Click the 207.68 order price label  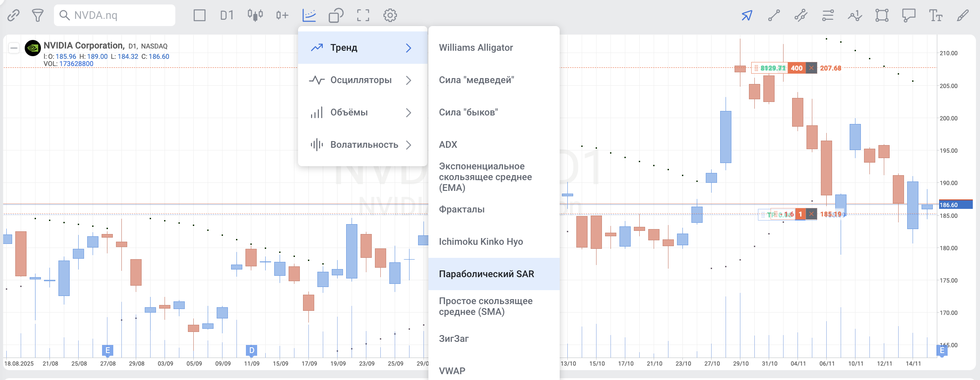click(x=830, y=68)
